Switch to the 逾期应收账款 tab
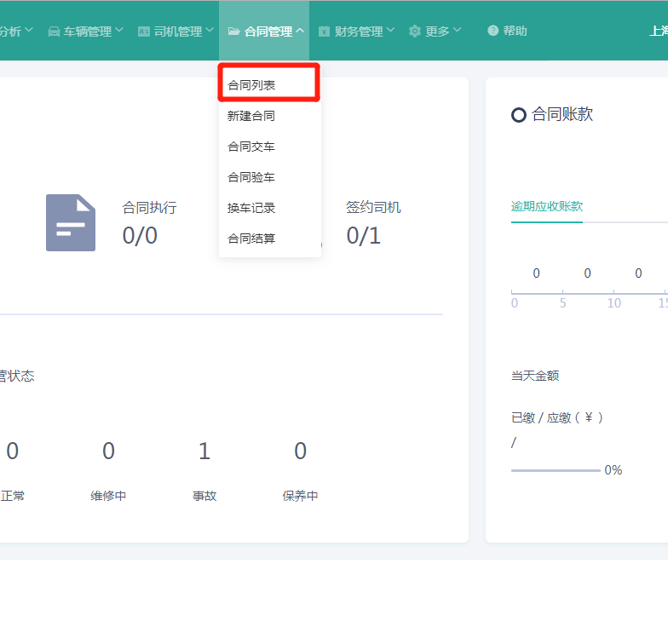The width and height of the screenshot is (668, 644). pyautogui.click(x=546, y=206)
